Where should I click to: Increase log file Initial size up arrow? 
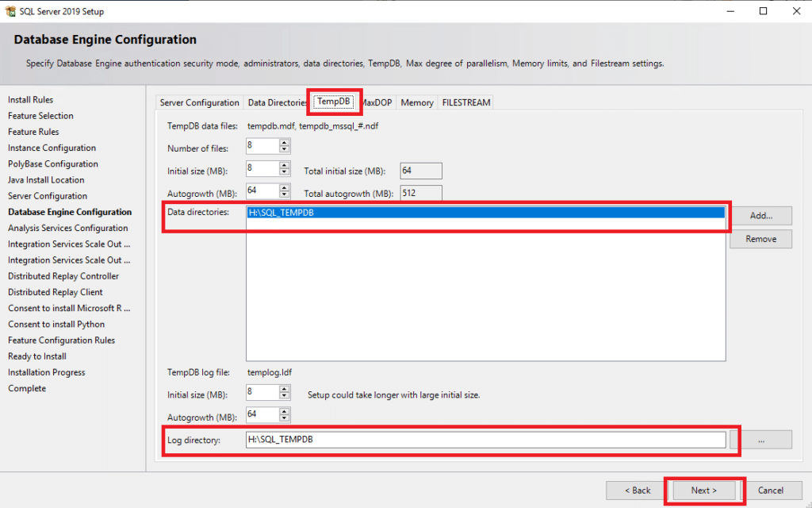click(x=284, y=389)
